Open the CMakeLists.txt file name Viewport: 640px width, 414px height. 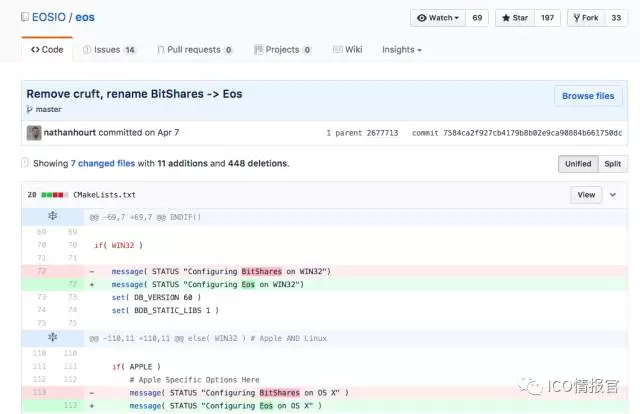[x=104, y=195]
